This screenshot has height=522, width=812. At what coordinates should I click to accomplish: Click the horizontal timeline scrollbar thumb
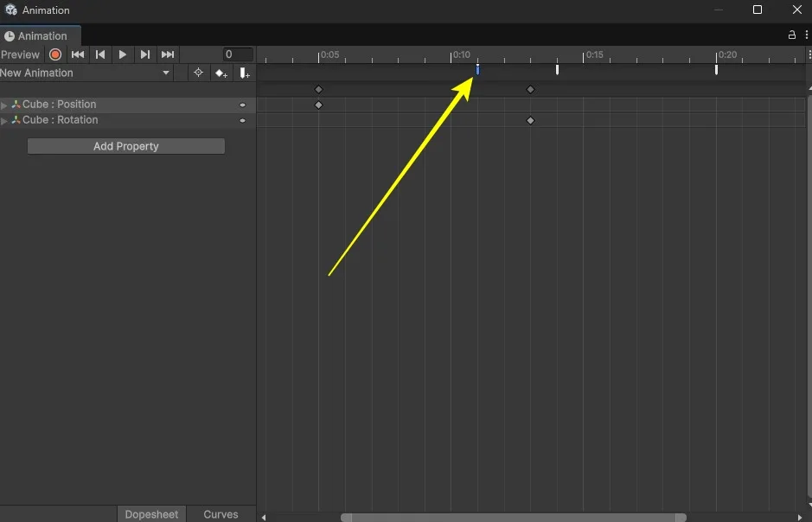[x=513, y=518]
